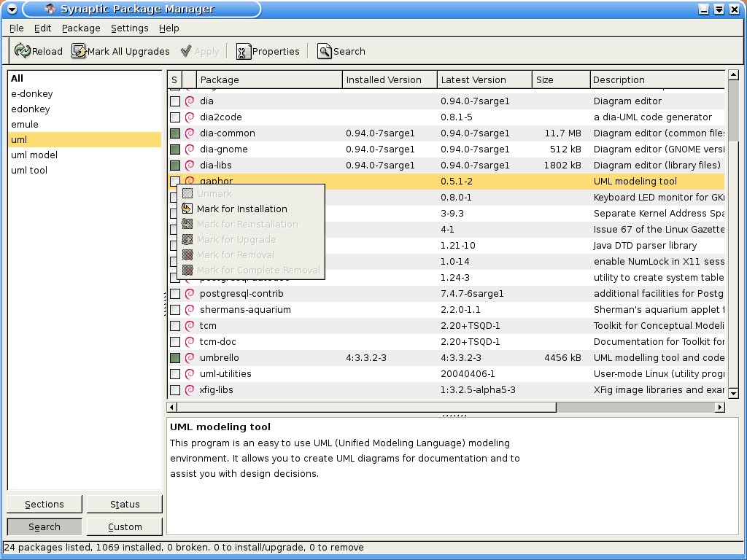Sort by the S status column header
The image size is (747, 560).
tap(174, 79)
